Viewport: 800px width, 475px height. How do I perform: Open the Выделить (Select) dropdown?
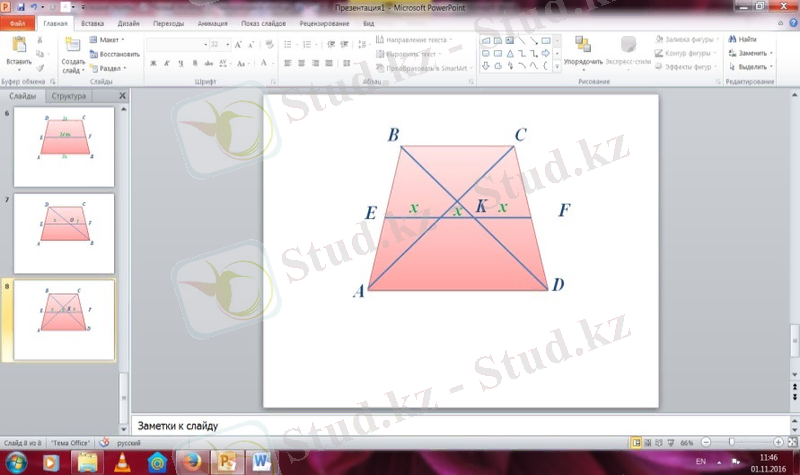tap(752, 67)
